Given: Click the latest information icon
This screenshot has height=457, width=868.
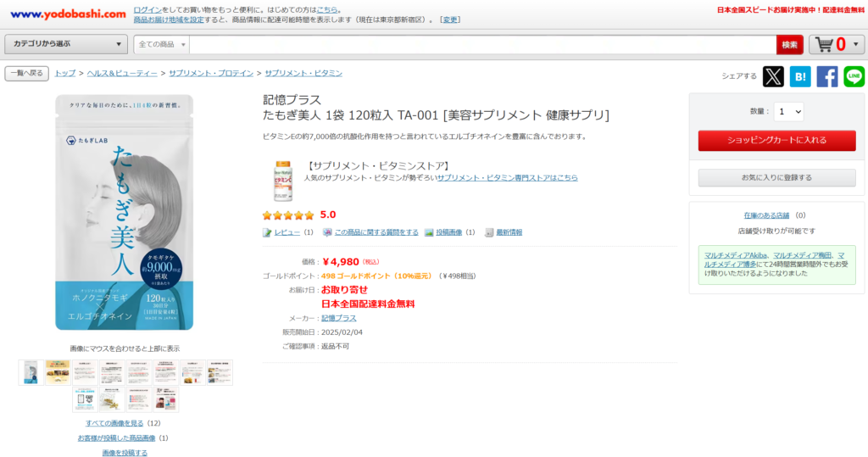Looking at the screenshot, I should click(489, 232).
